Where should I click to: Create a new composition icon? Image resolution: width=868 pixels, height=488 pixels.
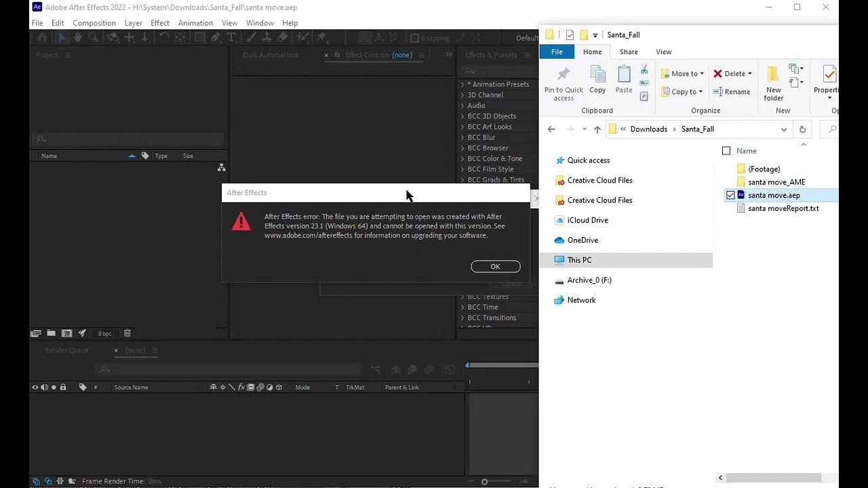[66, 333]
